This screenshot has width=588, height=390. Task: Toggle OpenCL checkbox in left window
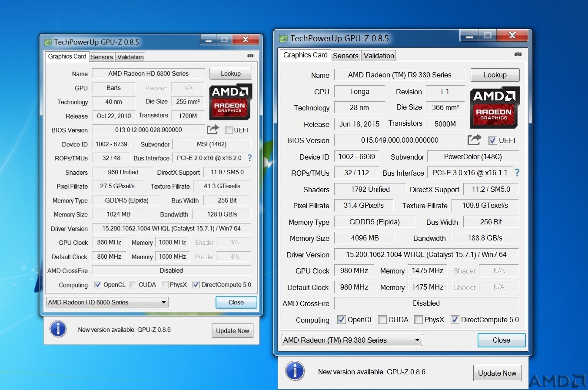click(x=98, y=285)
